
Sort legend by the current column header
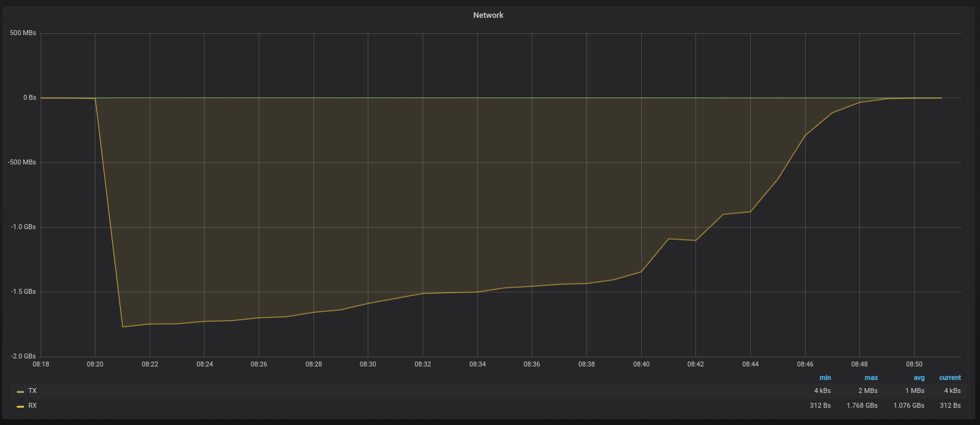pos(950,378)
